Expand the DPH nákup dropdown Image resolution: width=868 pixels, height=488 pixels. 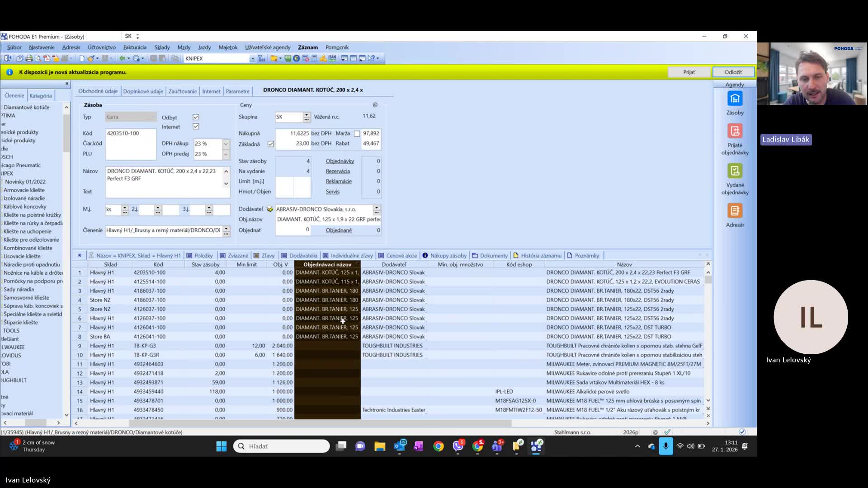[226, 144]
